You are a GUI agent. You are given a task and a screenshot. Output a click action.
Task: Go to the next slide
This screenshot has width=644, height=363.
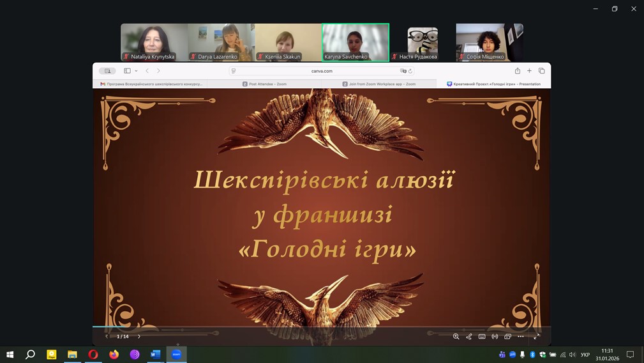[x=139, y=336]
